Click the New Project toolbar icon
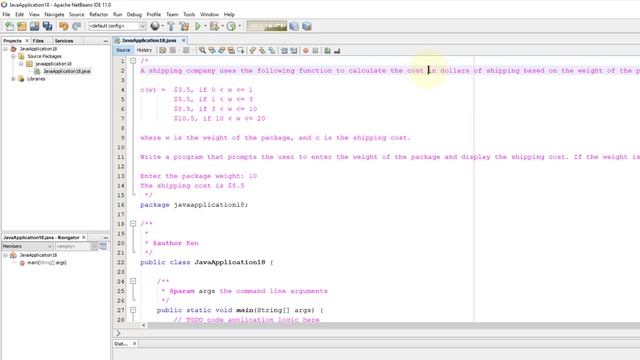This screenshot has height=360, width=640. (22, 26)
